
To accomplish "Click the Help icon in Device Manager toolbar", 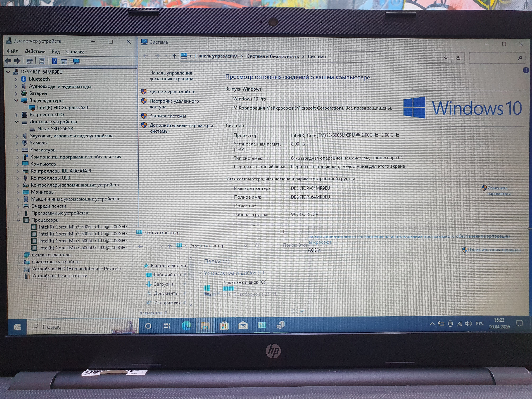I will (55, 61).
